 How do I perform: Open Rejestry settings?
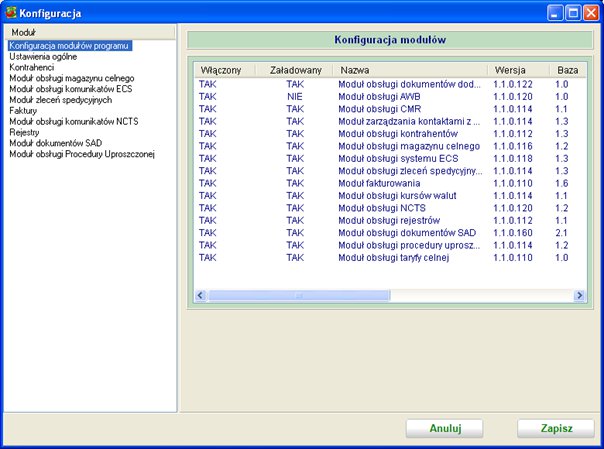point(24,132)
